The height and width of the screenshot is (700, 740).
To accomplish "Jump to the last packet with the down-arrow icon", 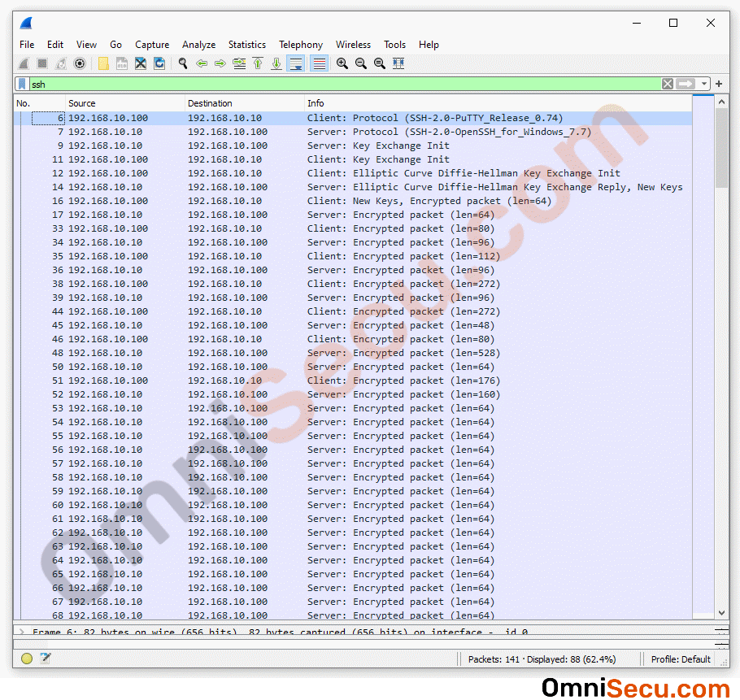I will click(x=276, y=63).
